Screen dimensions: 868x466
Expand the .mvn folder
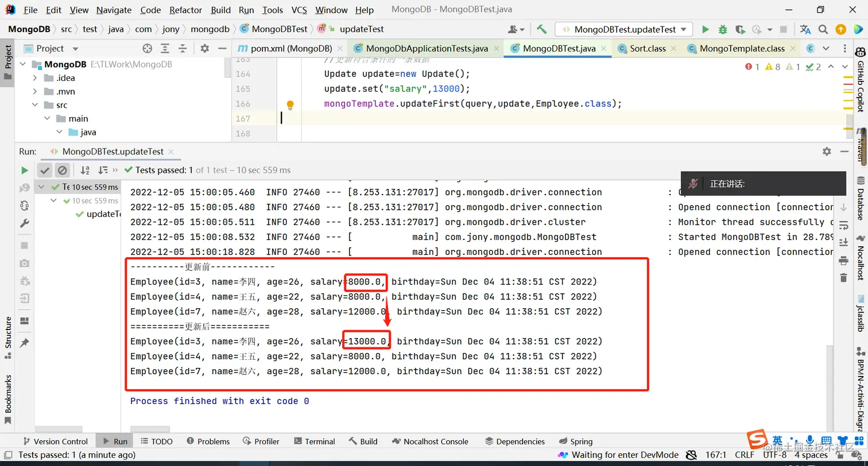pyautogui.click(x=35, y=92)
